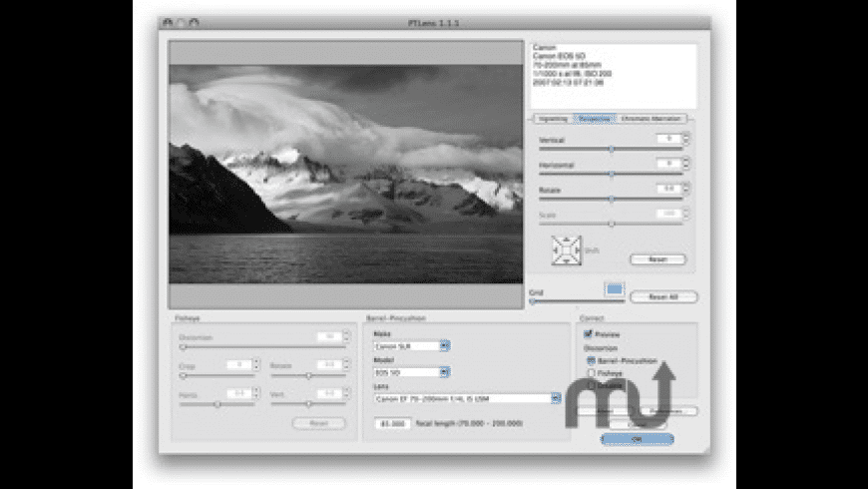Click the perspective Reset button
This screenshot has width=868, height=489.
coord(657,259)
